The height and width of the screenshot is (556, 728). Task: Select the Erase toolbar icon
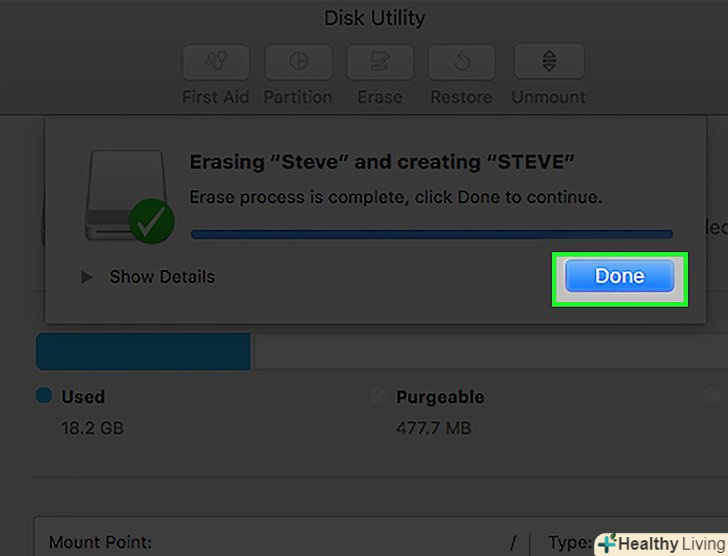click(380, 63)
